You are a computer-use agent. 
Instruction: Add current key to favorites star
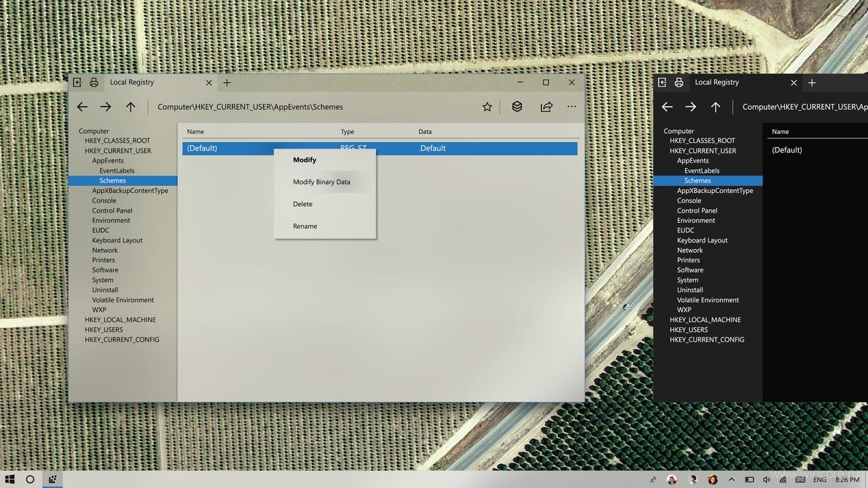click(487, 107)
